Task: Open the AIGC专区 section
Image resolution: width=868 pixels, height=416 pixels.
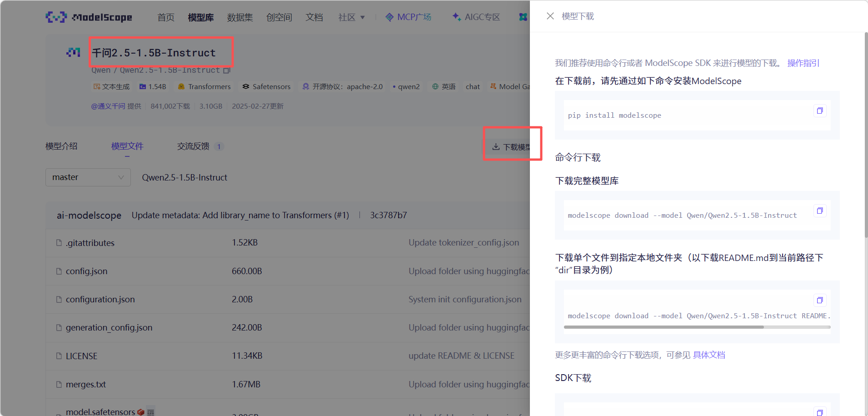Action: pyautogui.click(x=476, y=17)
